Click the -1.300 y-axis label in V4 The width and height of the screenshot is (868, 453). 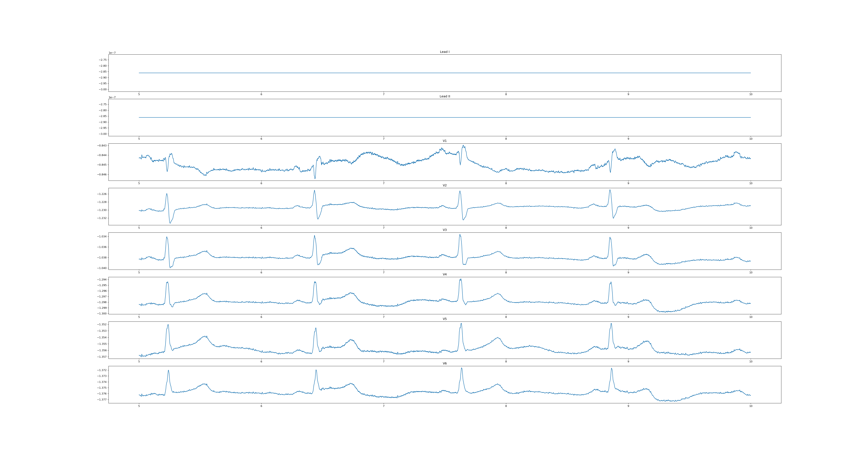pyautogui.click(x=102, y=313)
